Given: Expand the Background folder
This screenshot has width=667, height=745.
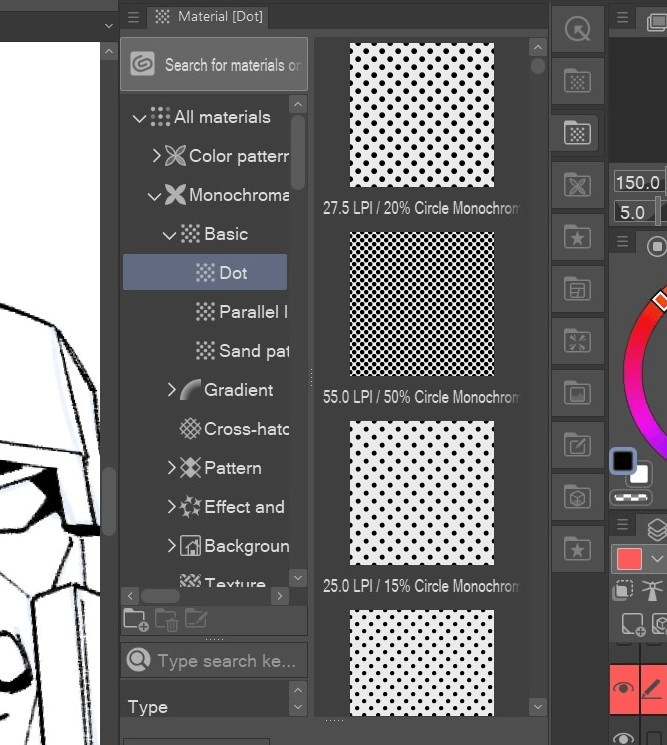Looking at the screenshot, I should [x=172, y=545].
